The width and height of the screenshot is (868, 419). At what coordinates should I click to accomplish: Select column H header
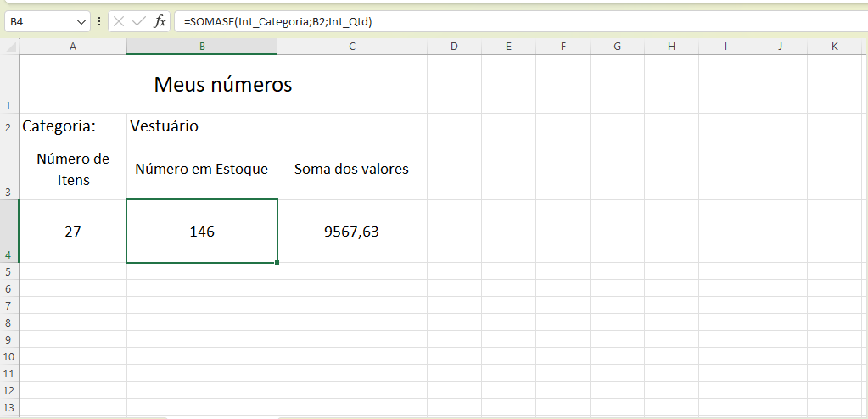(x=671, y=47)
